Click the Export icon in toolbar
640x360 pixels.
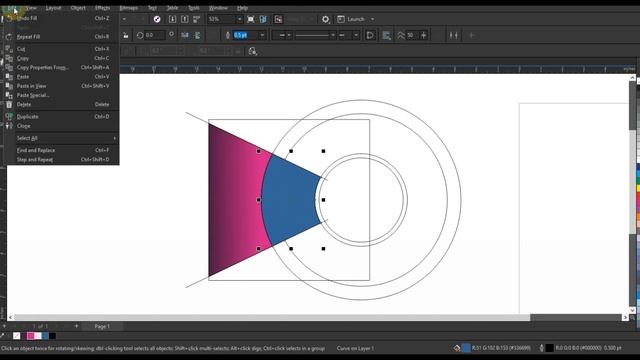coord(184,19)
